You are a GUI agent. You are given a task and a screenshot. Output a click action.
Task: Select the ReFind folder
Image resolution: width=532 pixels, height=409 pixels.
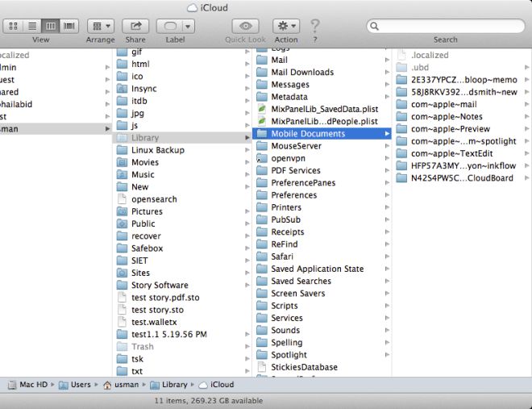tap(322, 244)
